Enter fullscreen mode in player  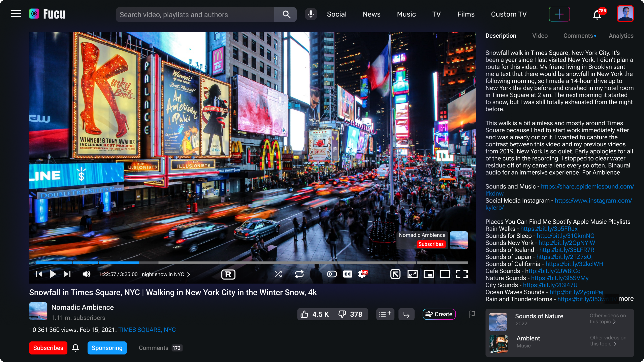[461, 274]
